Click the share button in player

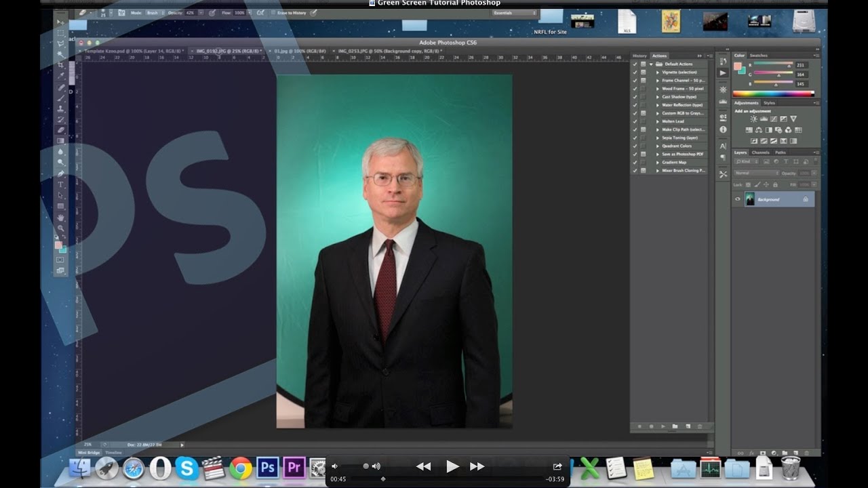pos(557,466)
